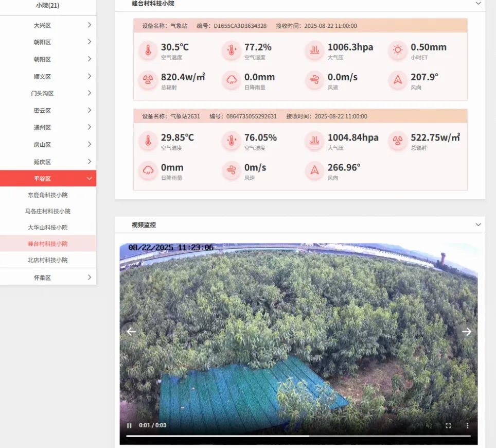Select 东鹿角科技小院 in the sidebar
The image size is (496, 448).
coord(47,195)
